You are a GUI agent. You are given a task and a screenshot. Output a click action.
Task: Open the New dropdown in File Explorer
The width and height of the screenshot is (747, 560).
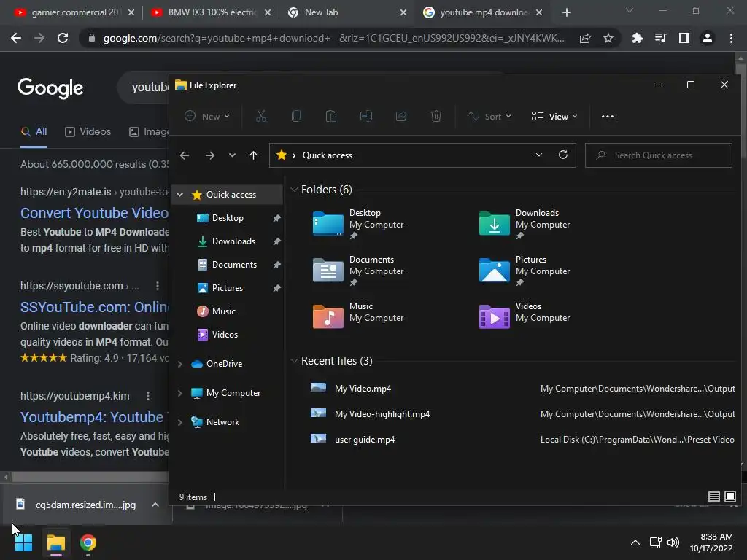click(x=207, y=116)
